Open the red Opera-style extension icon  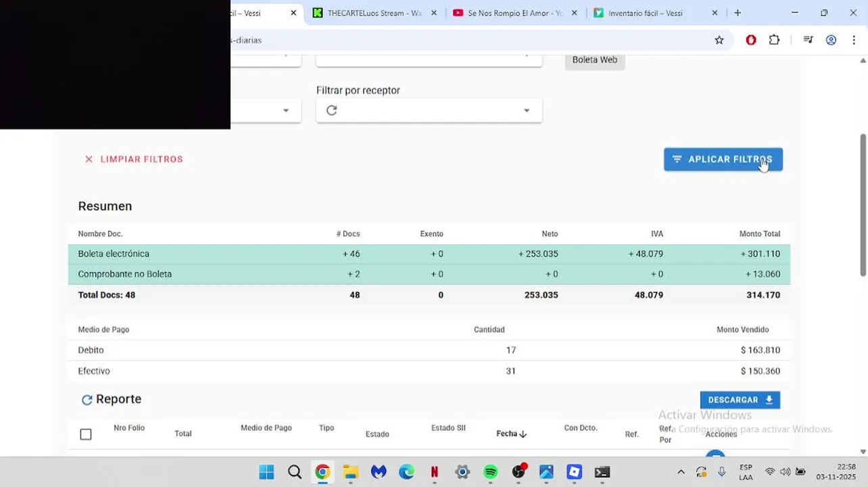click(750, 40)
